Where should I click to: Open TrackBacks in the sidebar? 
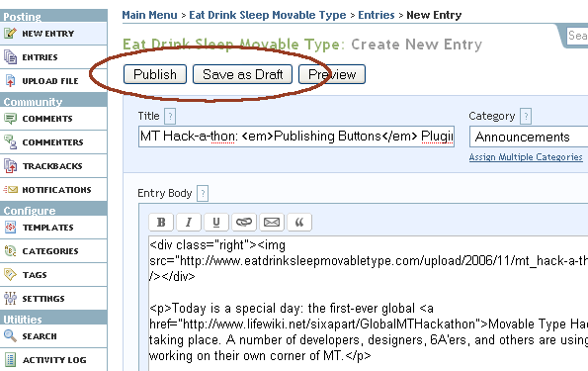click(53, 165)
